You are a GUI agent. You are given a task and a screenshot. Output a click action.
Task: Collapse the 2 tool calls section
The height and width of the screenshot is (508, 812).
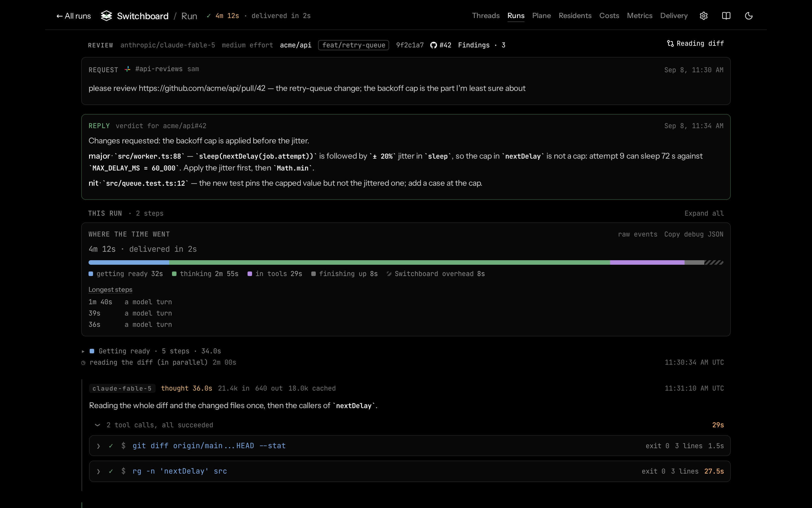(x=97, y=425)
